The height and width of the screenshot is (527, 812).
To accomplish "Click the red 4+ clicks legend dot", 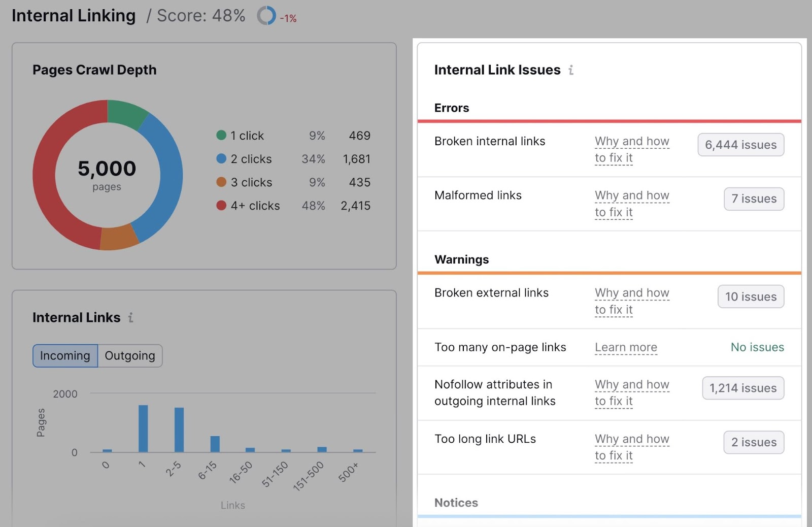I will [221, 205].
